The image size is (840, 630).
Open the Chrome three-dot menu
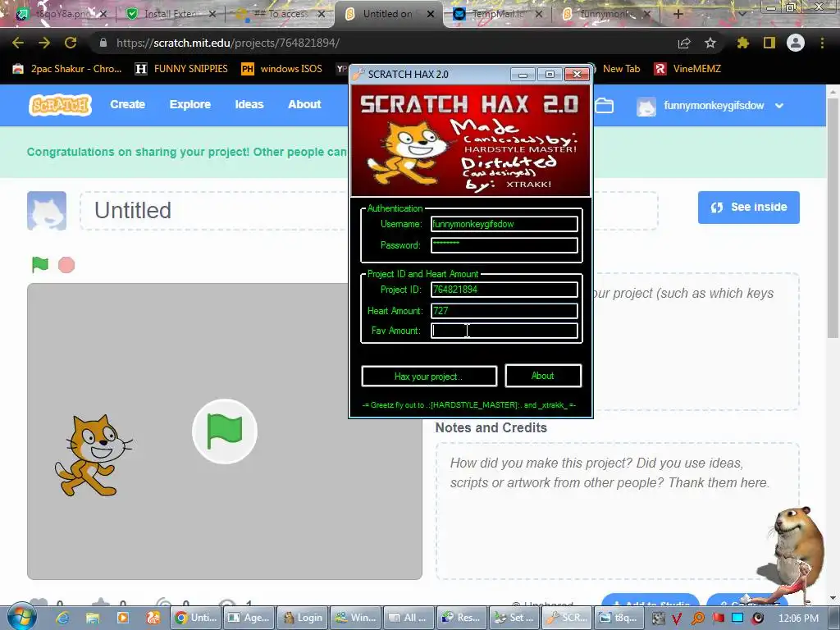[822, 43]
